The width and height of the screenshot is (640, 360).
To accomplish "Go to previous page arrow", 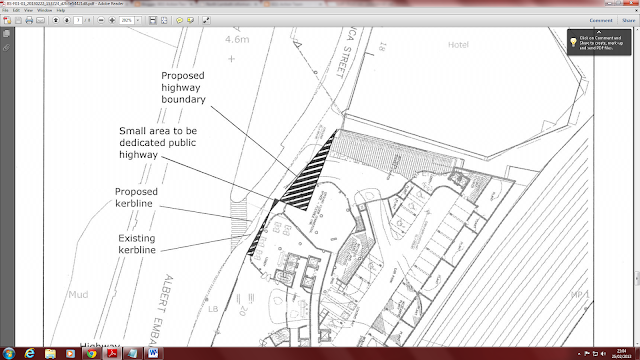I will coord(56,20).
